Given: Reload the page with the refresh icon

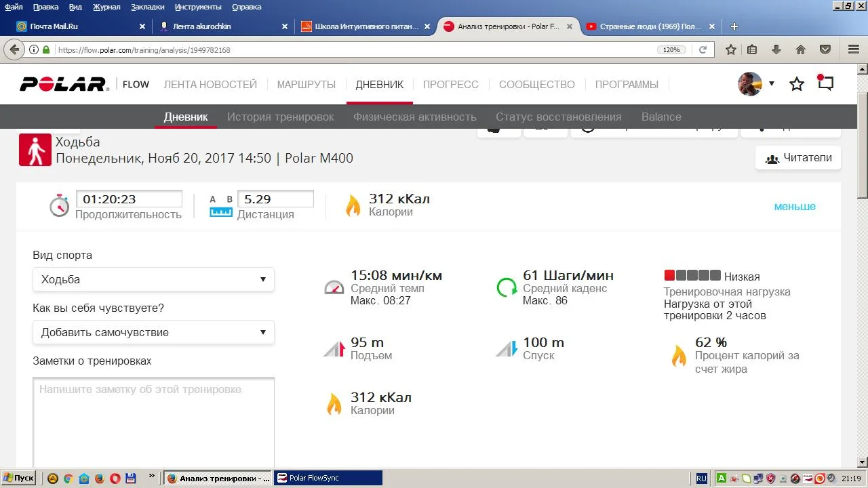Looking at the screenshot, I should click(x=703, y=49).
